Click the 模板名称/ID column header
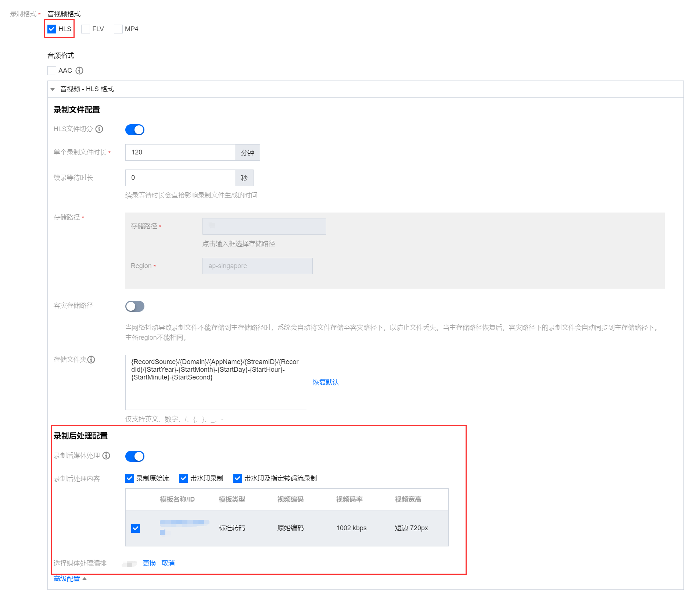Screen dimensions: 700x599 coord(177,499)
